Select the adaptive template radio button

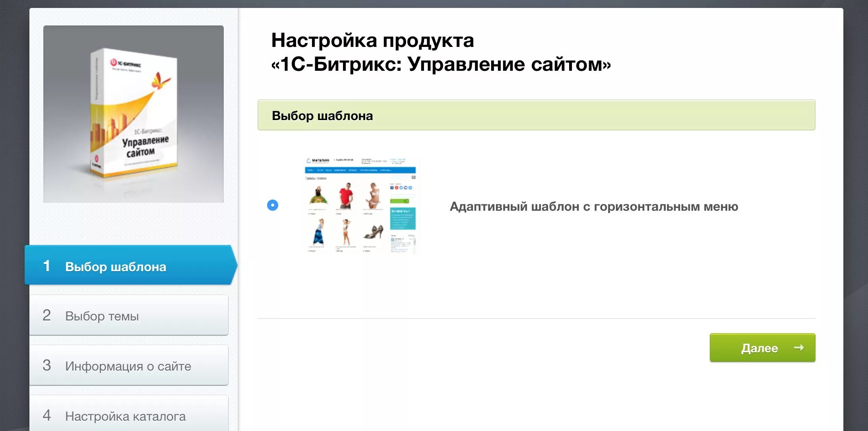pyautogui.click(x=273, y=205)
